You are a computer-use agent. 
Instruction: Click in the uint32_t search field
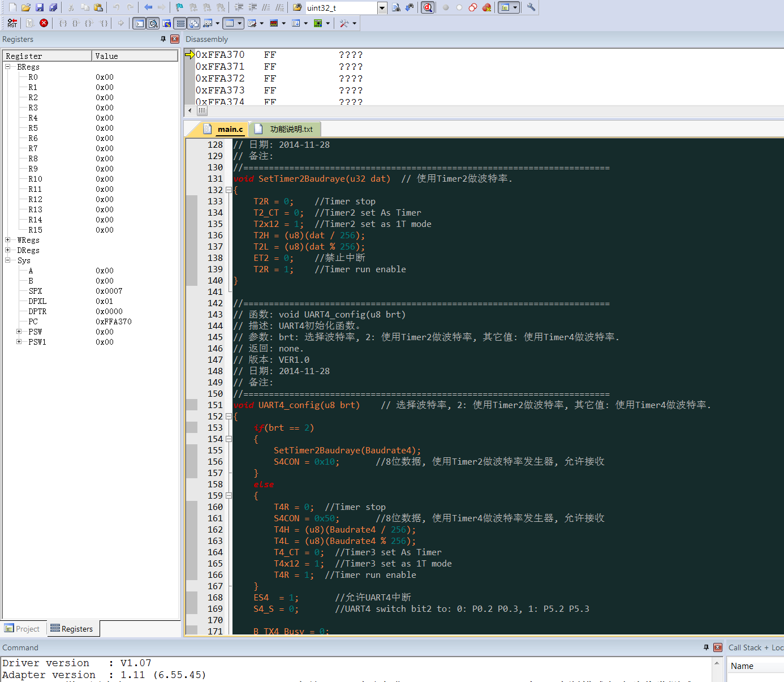coord(341,8)
